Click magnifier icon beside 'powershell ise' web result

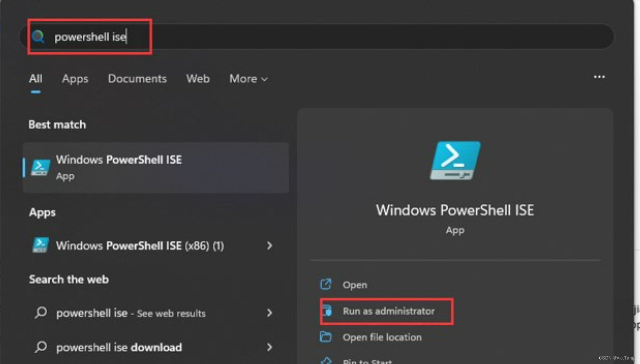(x=41, y=313)
